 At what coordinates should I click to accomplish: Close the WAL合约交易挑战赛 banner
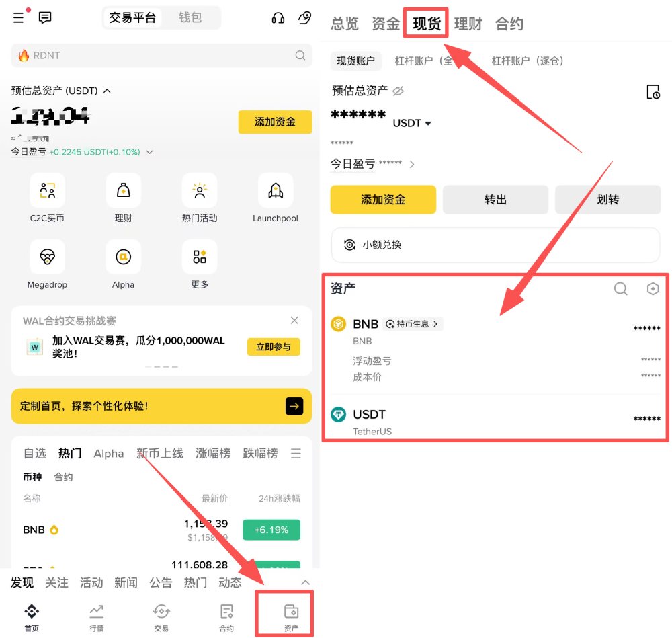click(x=294, y=320)
